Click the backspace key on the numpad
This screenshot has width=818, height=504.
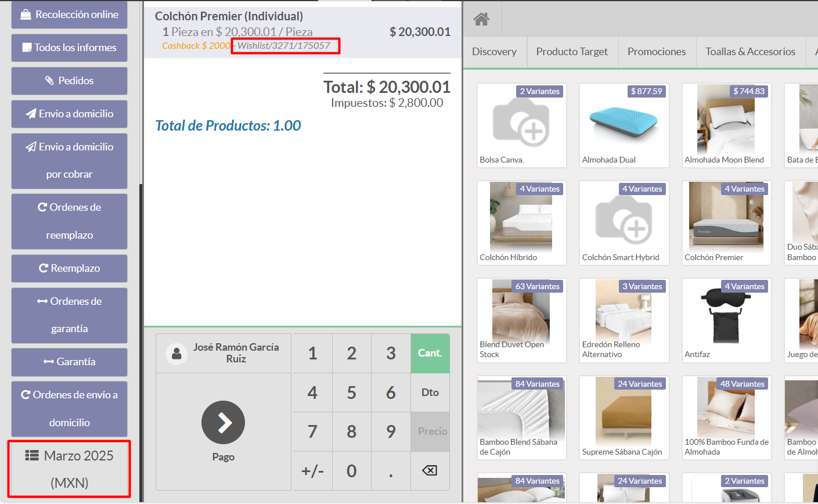pyautogui.click(x=430, y=470)
